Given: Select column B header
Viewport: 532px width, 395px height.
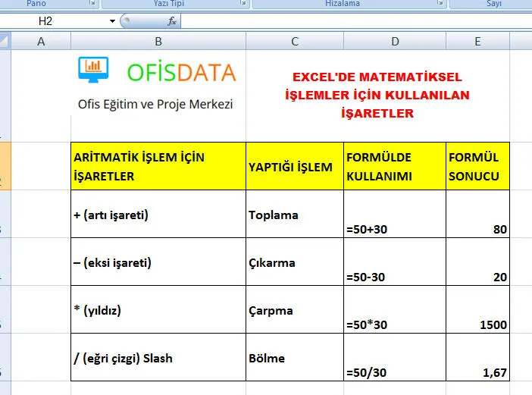Looking at the screenshot, I should tap(158, 42).
